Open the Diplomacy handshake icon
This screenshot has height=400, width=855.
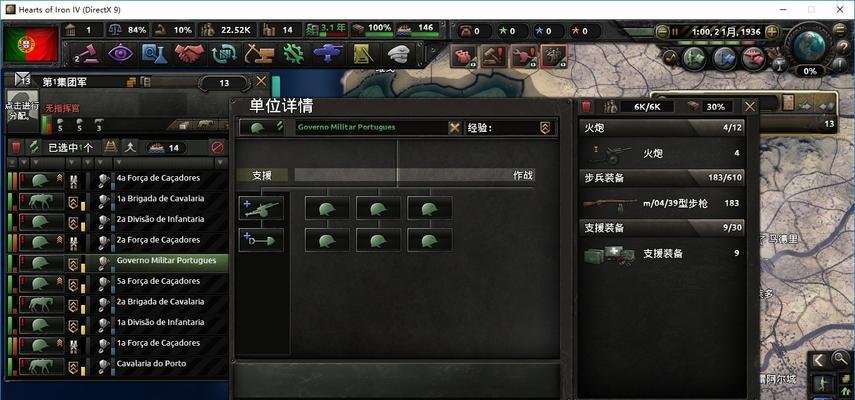click(189, 53)
